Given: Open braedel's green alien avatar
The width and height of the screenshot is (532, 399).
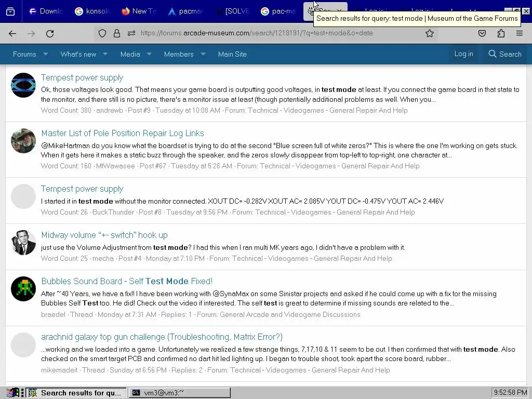Looking at the screenshot, I should (23, 289).
